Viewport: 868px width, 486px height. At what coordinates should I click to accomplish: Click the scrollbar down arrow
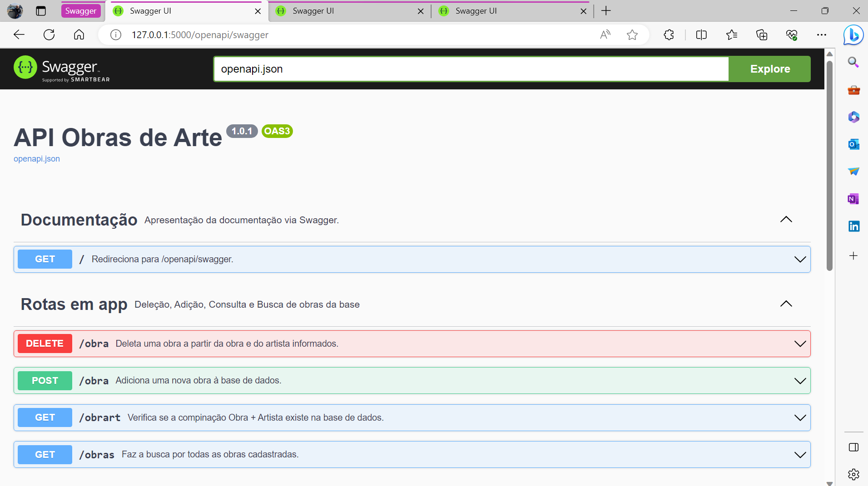(x=829, y=483)
